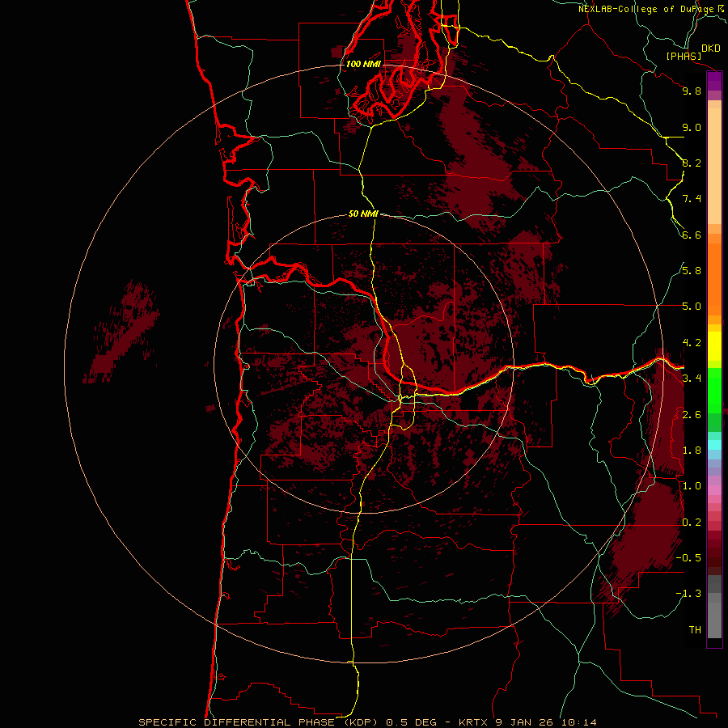
Task: Click the TH threshold label on the scale
Action: click(695, 629)
